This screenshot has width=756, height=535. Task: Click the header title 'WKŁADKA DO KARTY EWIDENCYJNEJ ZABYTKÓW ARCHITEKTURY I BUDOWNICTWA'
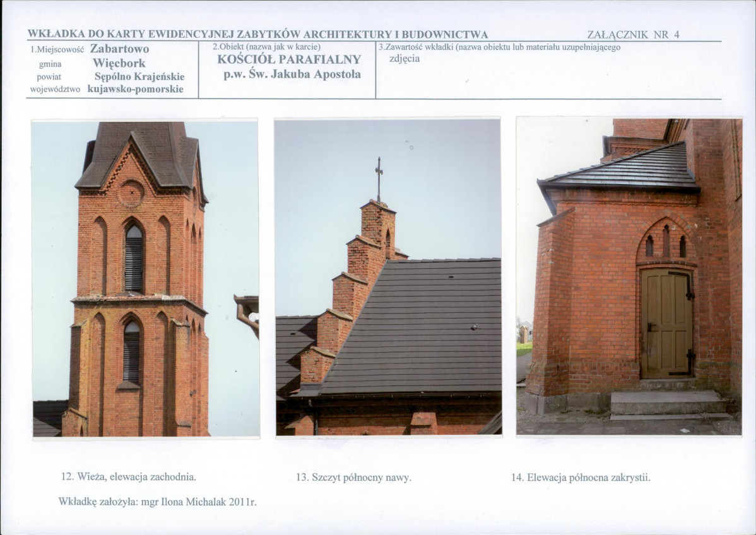point(258,35)
